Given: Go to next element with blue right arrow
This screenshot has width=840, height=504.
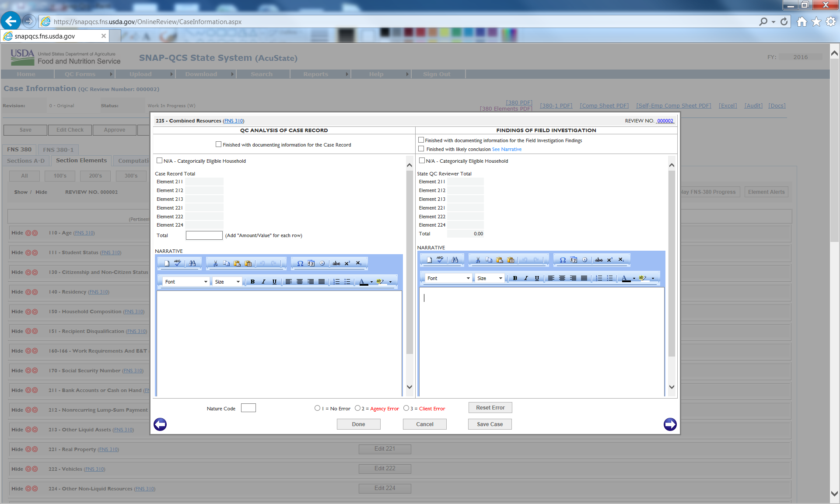Looking at the screenshot, I should point(670,424).
